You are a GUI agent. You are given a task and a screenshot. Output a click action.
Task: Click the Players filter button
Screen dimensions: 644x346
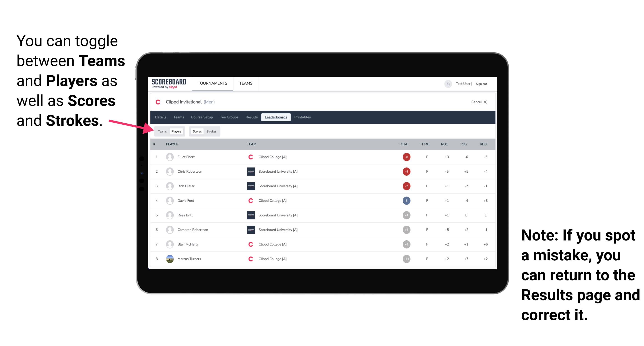pyautogui.click(x=176, y=131)
